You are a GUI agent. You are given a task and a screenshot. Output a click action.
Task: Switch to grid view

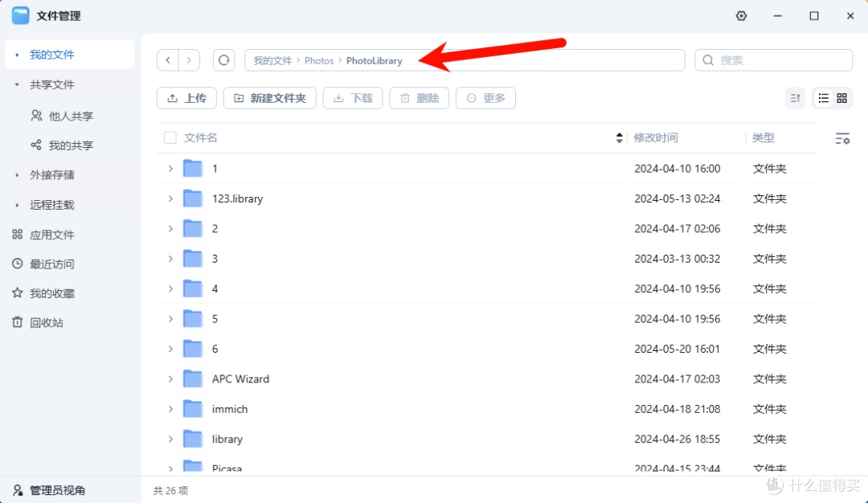(x=842, y=99)
